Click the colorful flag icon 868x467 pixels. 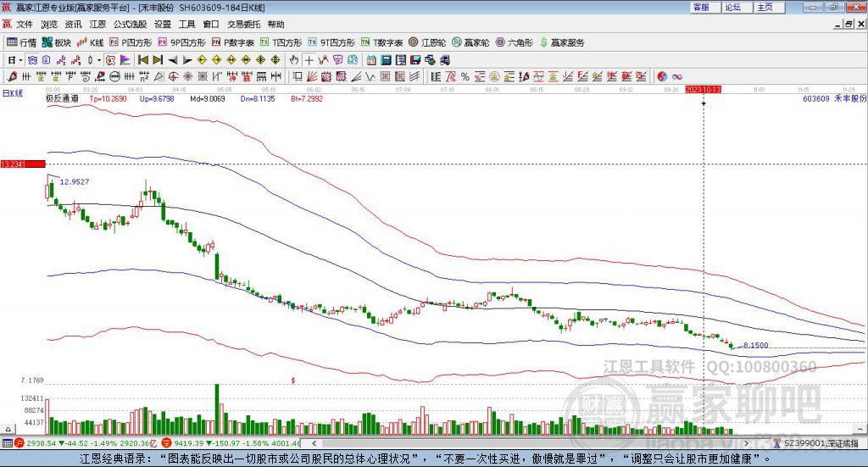click(x=125, y=60)
